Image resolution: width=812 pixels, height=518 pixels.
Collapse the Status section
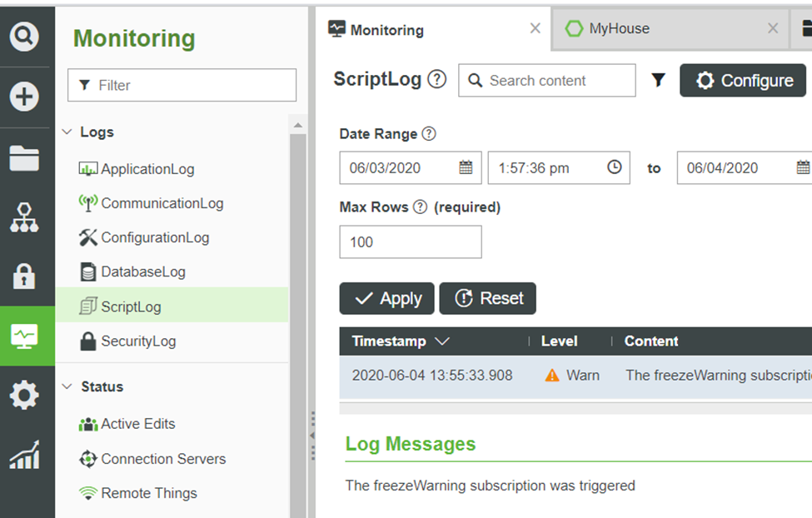(67, 386)
